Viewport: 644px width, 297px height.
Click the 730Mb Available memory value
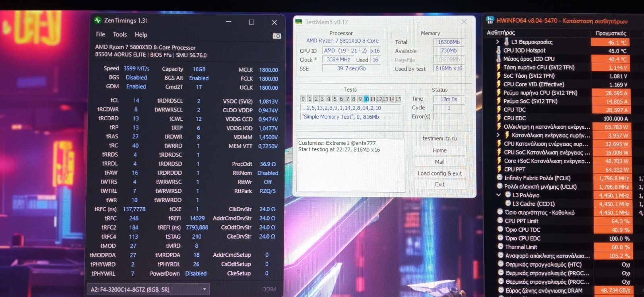449,51
